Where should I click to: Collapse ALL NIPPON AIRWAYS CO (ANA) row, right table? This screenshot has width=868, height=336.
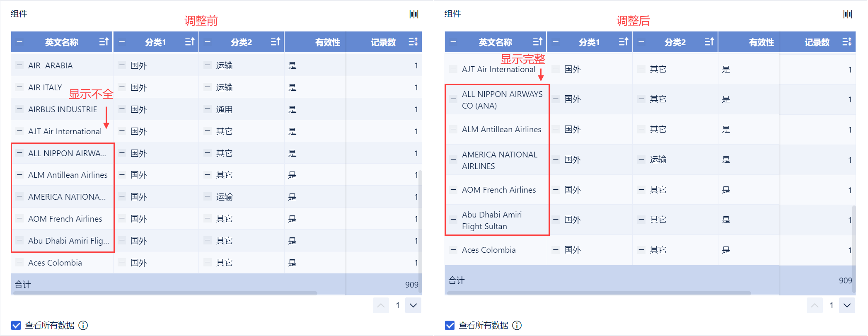(453, 99)
